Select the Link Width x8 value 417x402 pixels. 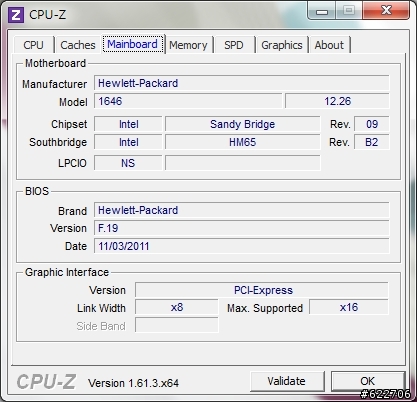coord(177,307)
